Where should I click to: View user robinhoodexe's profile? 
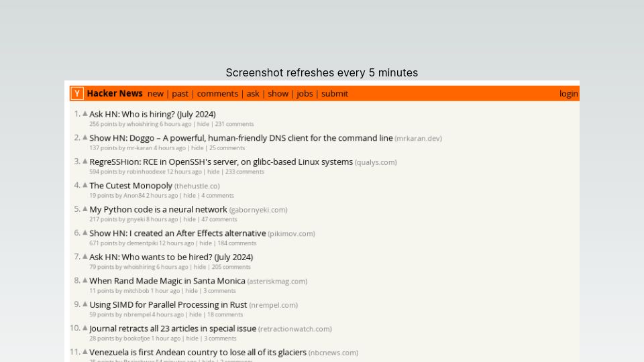[146, 172]
